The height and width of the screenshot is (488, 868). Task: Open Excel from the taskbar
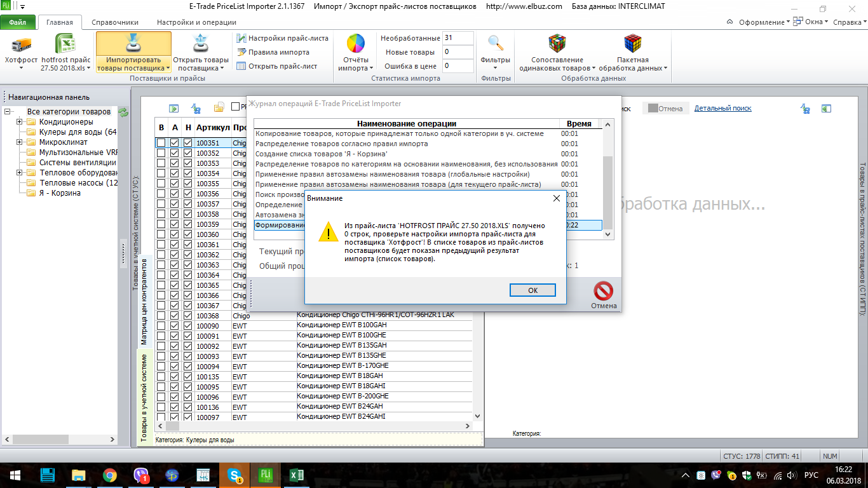point(296,475)
